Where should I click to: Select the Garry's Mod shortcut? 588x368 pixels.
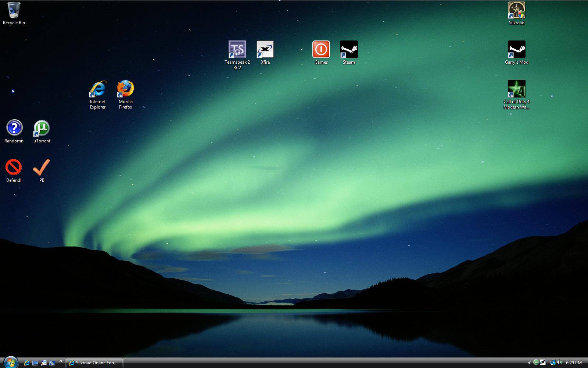coord(516,53)
